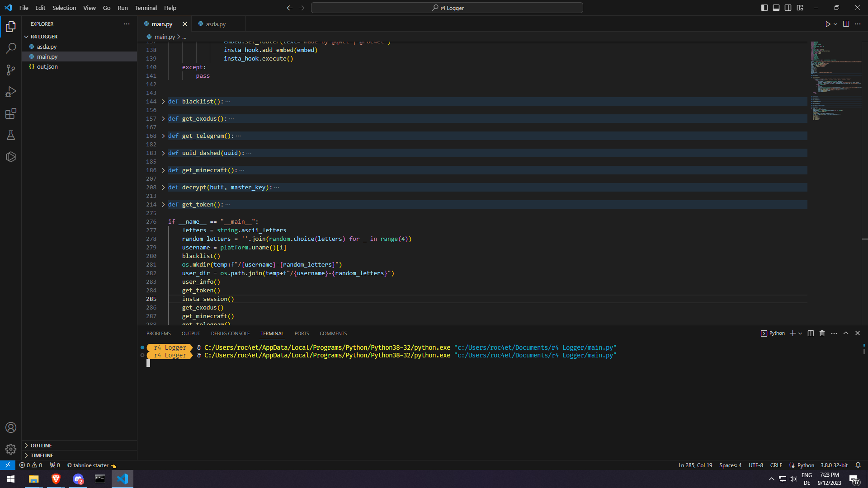Open the Extensions view
The image size is (868, 488).
[11, 113]
